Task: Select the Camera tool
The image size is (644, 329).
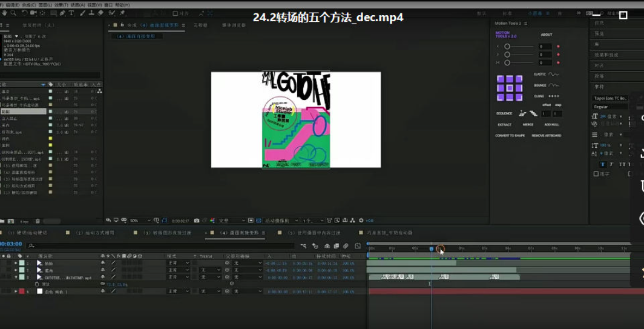Action: pyautogui.click(x=34, y=13)
